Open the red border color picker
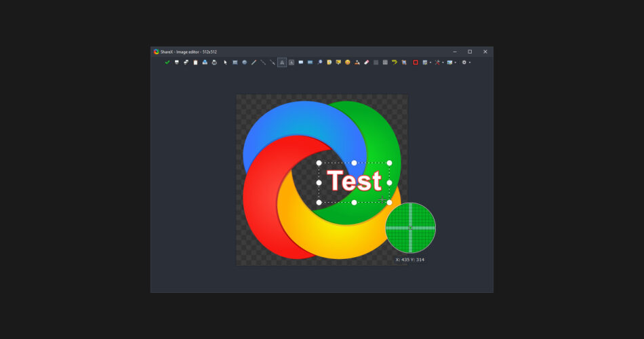This screenshot has width=644, height=339. 416,62
